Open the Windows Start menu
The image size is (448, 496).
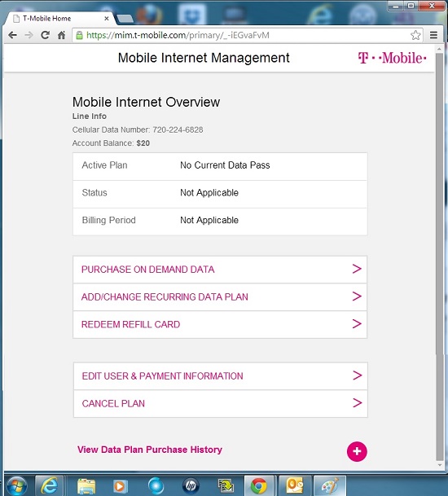pos(16,486)
